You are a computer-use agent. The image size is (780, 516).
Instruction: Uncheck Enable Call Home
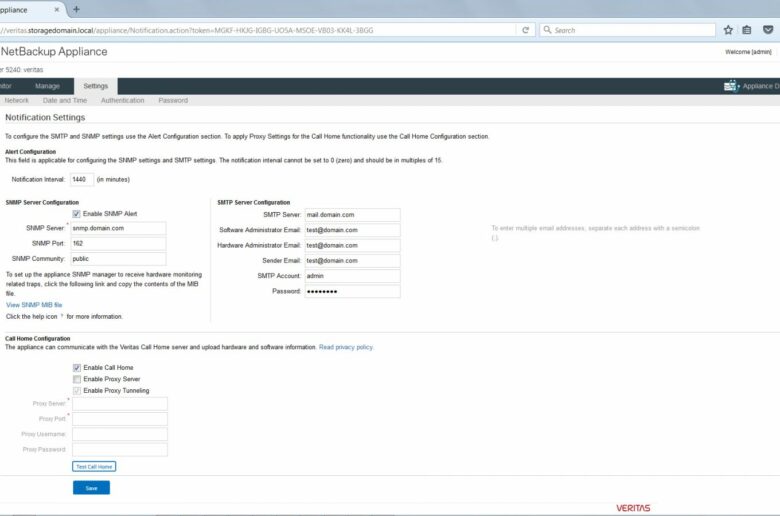click(x=77, y=368)
